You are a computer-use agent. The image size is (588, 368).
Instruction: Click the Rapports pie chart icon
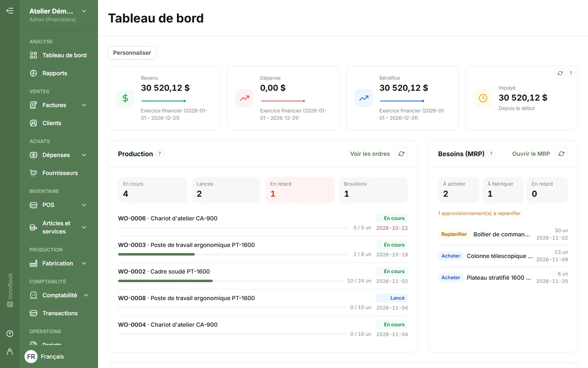[x=33, y=73]
